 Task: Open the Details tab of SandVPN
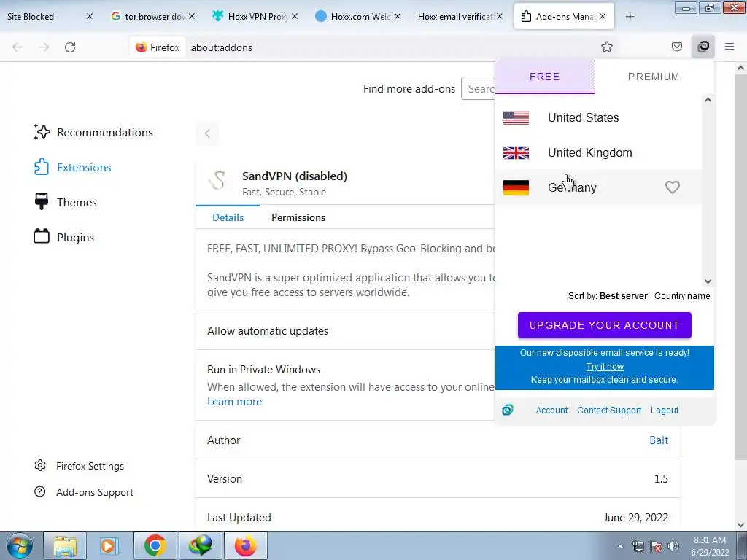tap(228, 217)
